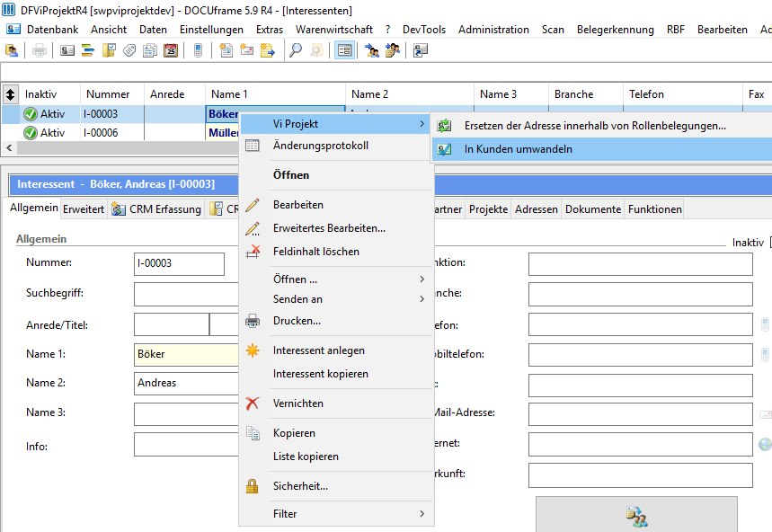Open the Projekte tab

488,209
